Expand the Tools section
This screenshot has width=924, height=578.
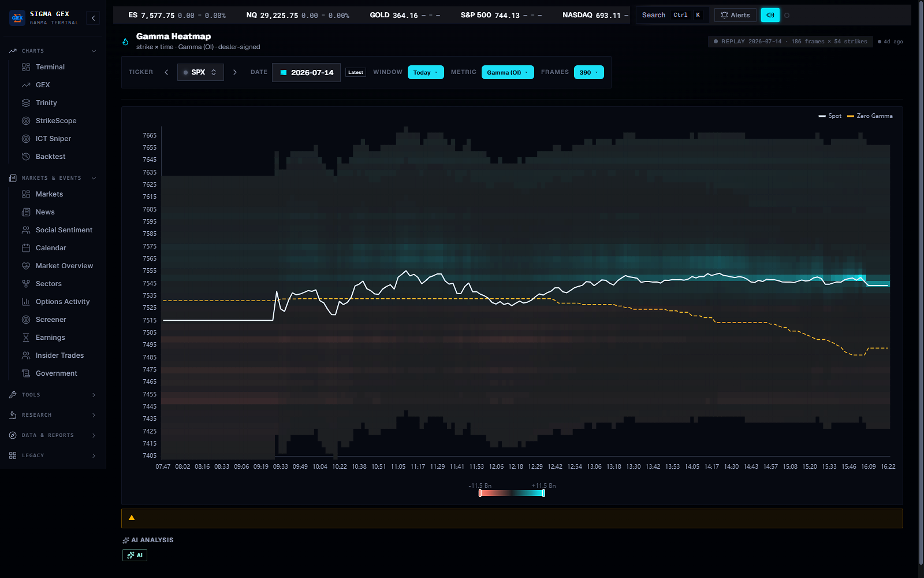tap(53, 395)
